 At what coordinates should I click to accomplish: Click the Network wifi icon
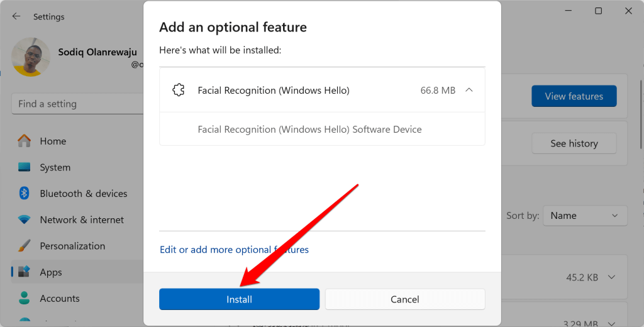coord(25,220)
